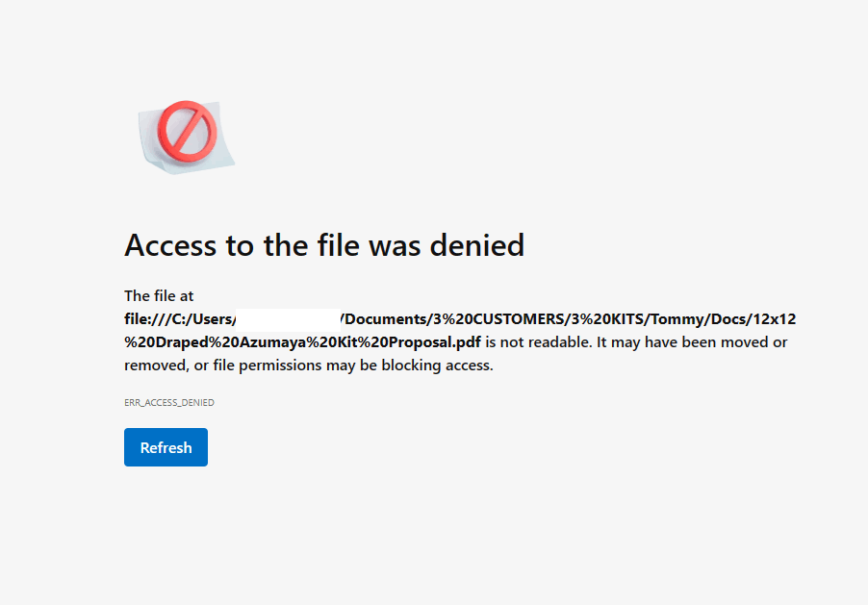868x605 pixels.
Task: Click the 'file:///C:/Users/' path start
Action: [180, 319]
